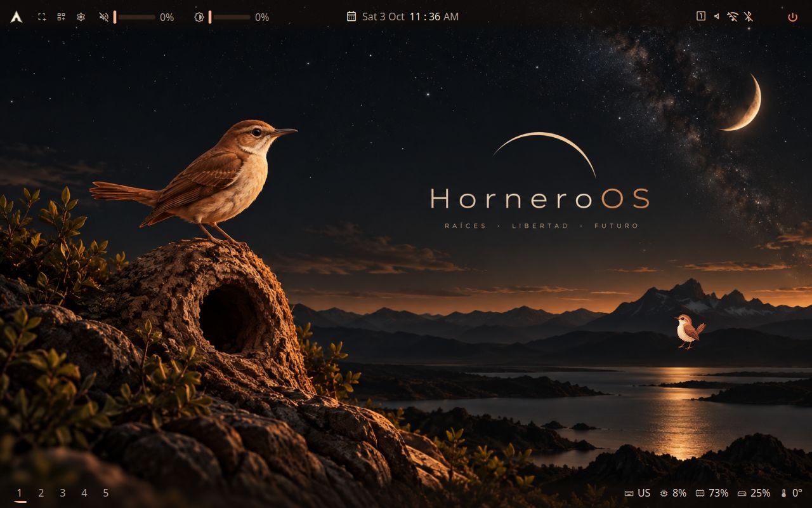Screen dimensions: 812x508
Task: Click the 25% disk usage value
Action: (761, 493)
